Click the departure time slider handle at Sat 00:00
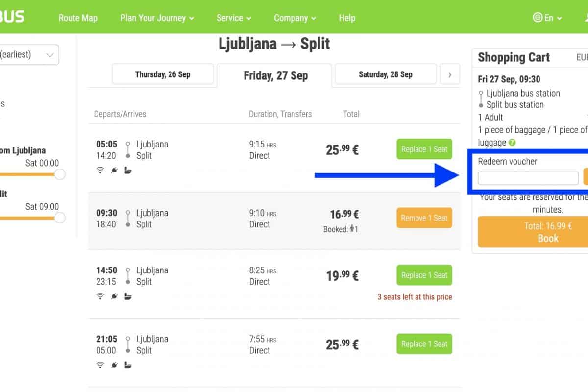Screen dimensions: 588x392 pos(60,174)
